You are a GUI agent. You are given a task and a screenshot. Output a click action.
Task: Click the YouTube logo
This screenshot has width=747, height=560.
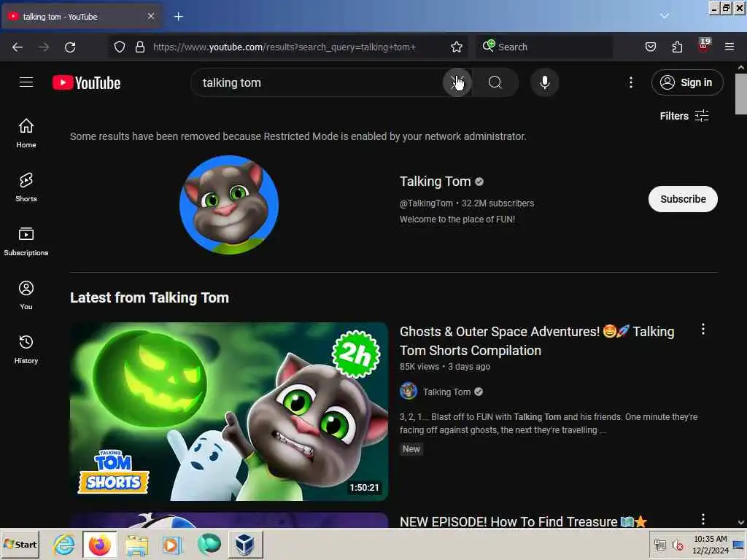(x=86, y=83)
